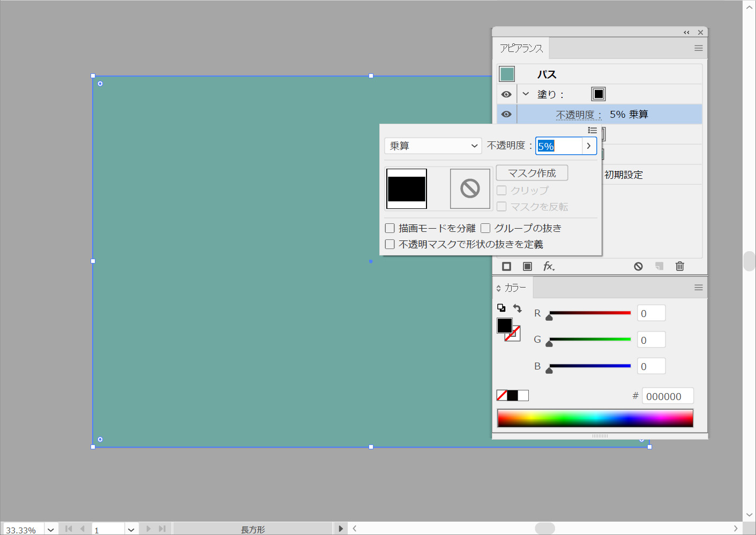Viewport: 756px width, 535px height.
Task: Open the transparency popup options list icon
Action: pyautogui.click(x=592, y=130)
